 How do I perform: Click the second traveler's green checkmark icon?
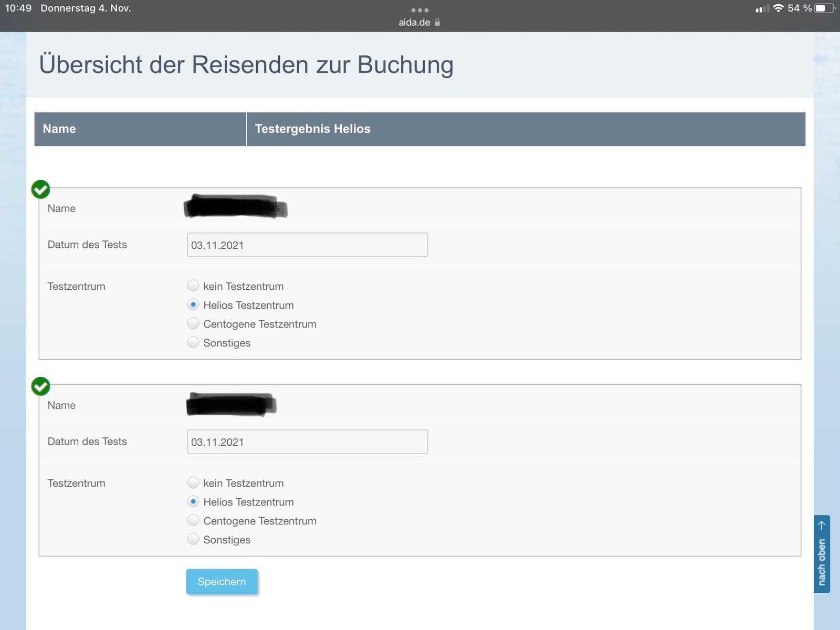pyautogui.click(x=40, y=386)
